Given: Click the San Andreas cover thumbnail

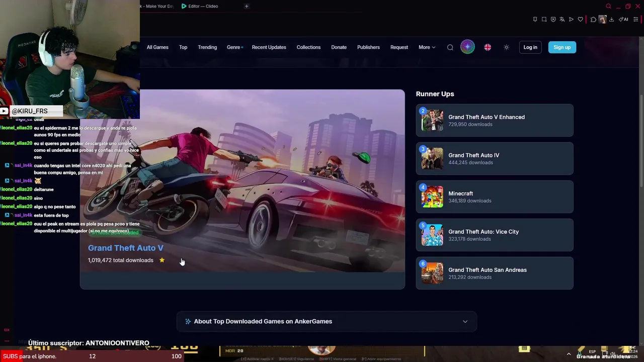Looking at the screenshot, I should [432, 274].
